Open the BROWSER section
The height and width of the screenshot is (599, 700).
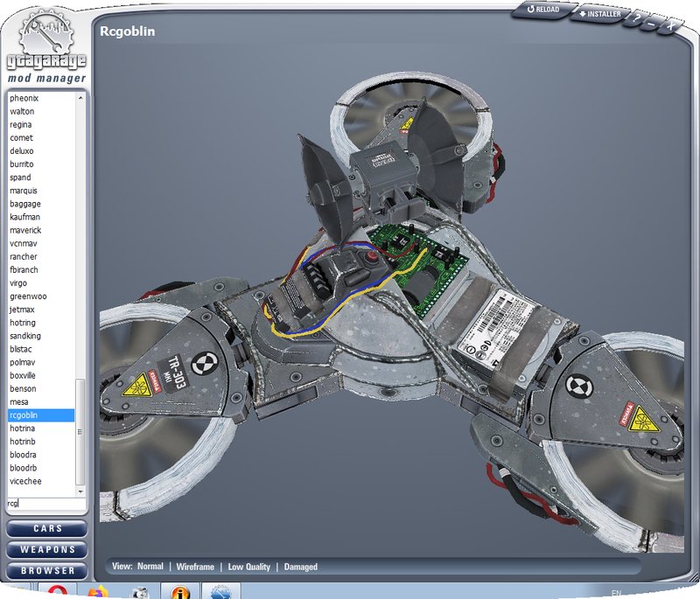click(47, 570)
